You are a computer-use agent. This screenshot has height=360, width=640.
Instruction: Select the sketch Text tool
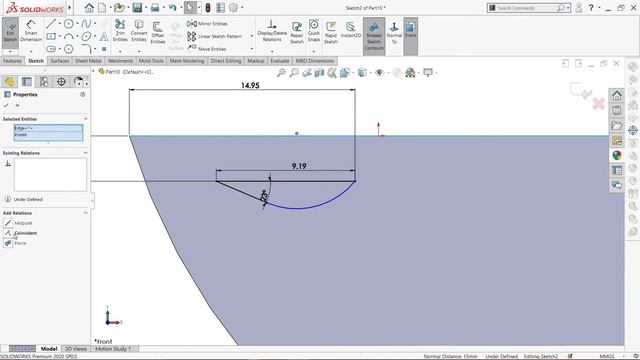click(104, 36)
